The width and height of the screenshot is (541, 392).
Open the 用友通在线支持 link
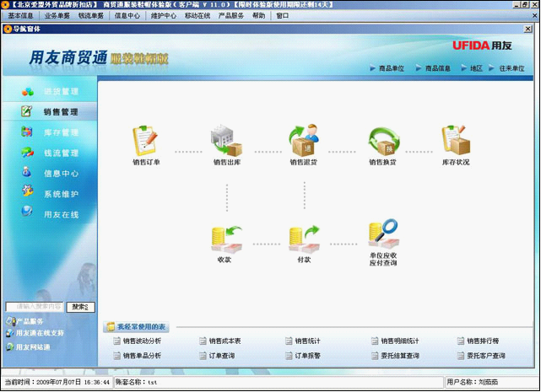(x=39, y=333)
